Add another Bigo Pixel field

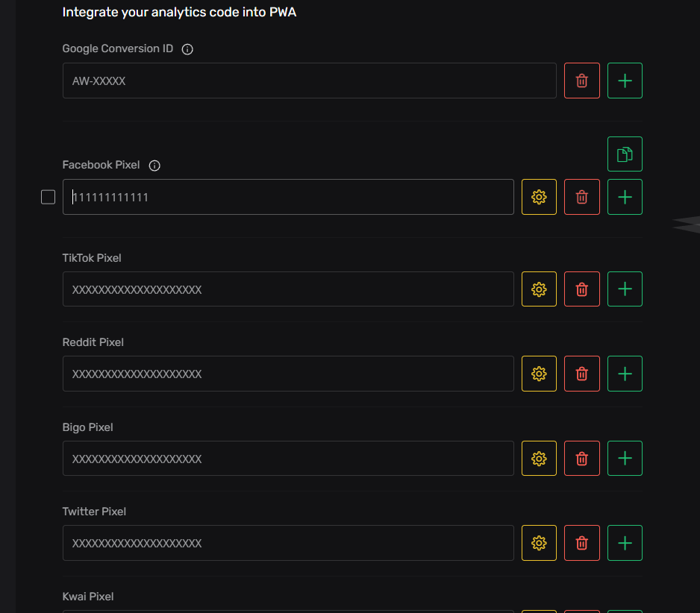click(x=625, y=458)
